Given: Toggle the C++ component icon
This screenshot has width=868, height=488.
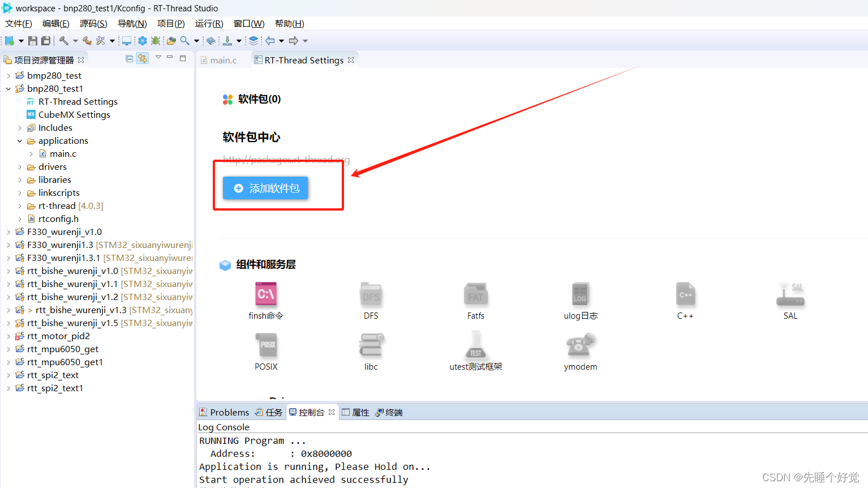Looking at the screenshot, I should pyautogui.click(x=685, y=295).
